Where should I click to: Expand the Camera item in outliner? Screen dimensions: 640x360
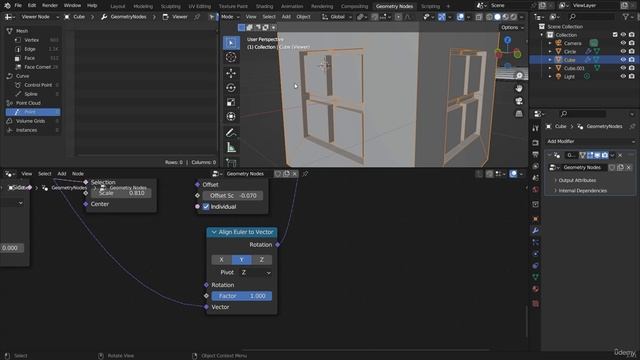coord(550,43)
